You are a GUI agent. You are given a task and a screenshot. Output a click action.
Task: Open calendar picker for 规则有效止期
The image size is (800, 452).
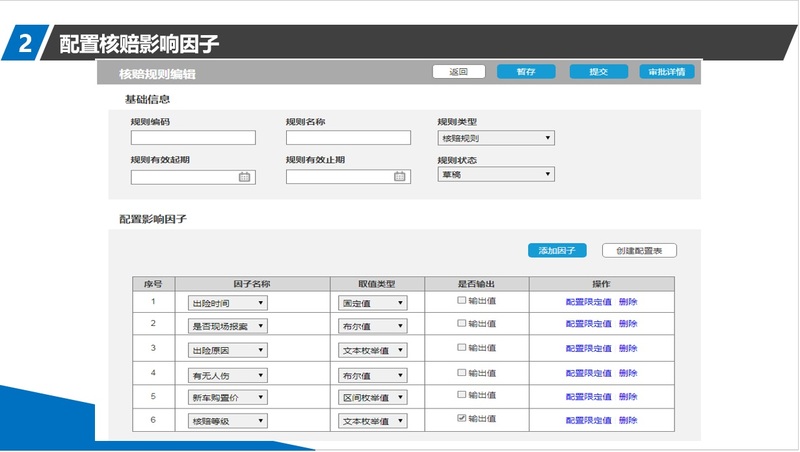pos(399,177)
